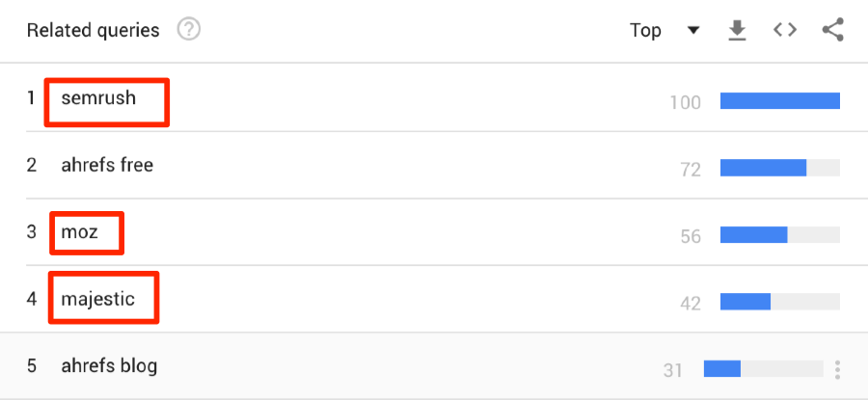Viewport: 868px width, 400px height.
Task: Open three-dot options on ahrefs blog row
Action: 837,370
